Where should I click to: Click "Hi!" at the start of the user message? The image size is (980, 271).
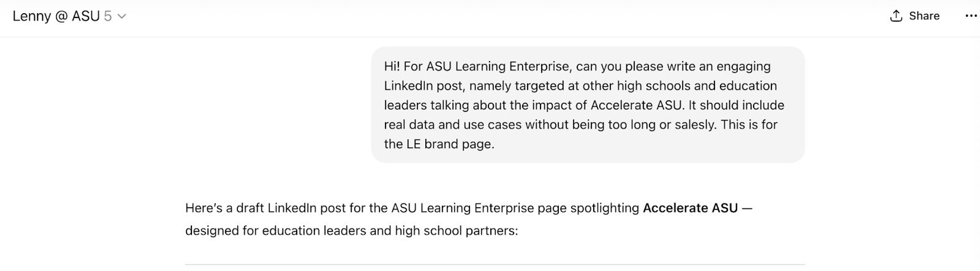click(x=392, y=66)
